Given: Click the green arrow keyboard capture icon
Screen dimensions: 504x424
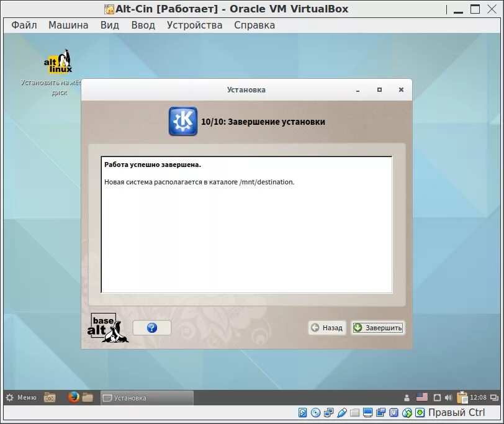Looking at the screenshot, I should tap(420, 413).
